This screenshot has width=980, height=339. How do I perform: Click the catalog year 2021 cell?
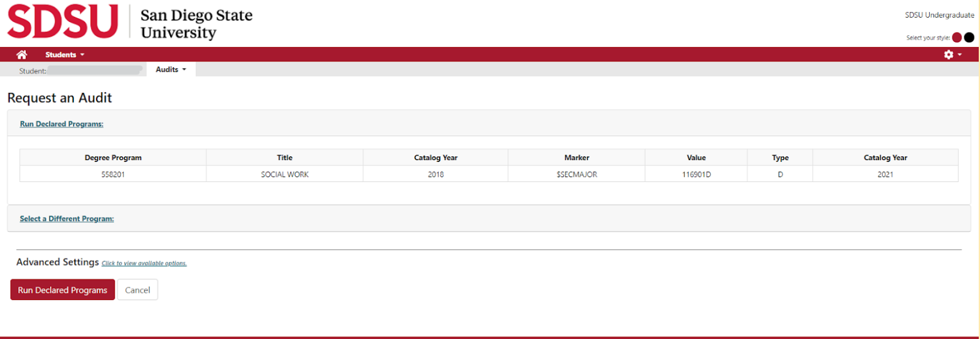pos(885,175)
